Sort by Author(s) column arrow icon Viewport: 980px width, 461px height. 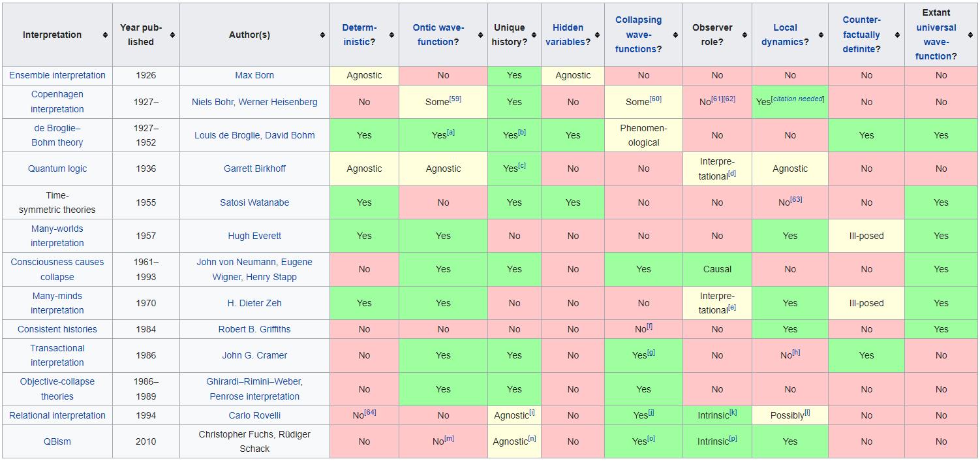pos(322,35)
